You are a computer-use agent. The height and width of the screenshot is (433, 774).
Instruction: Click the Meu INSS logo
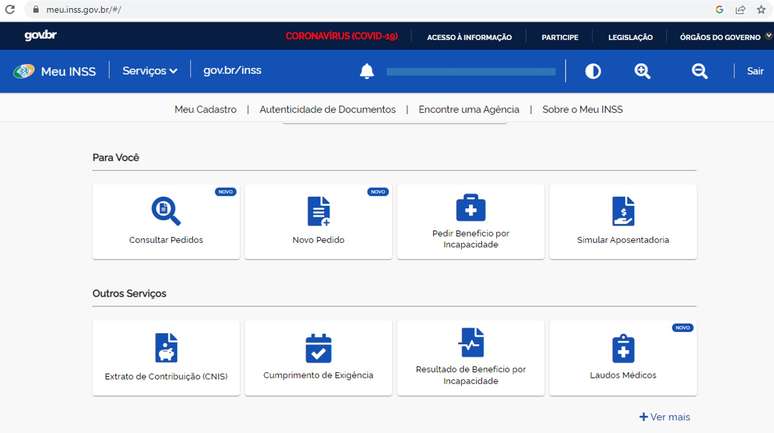coord(54,71)
